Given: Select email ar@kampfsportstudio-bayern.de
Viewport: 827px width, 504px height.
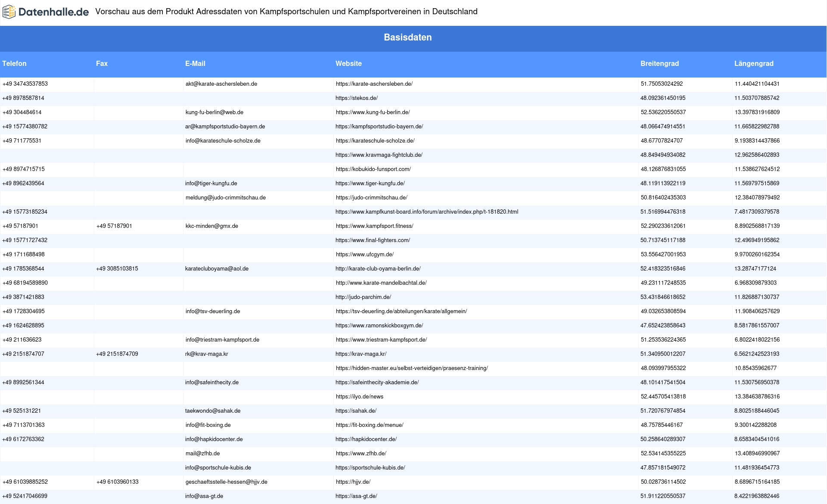Looking at the screenshot, I should 225,127.
